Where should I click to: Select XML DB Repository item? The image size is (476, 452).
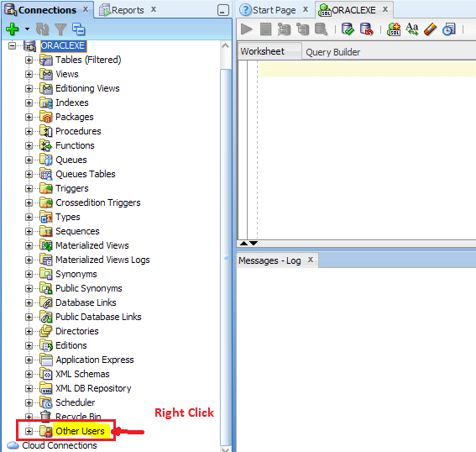pyautogui.click(x=93, y=388)
